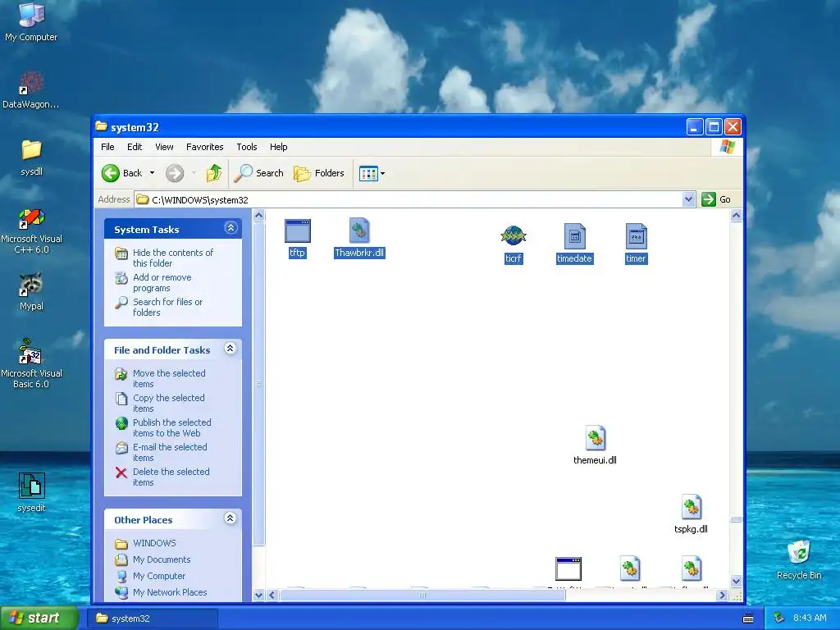Screen dimensions: 840x630
Task: Click the green Back arrow icon
Action: tap(111, 173)
